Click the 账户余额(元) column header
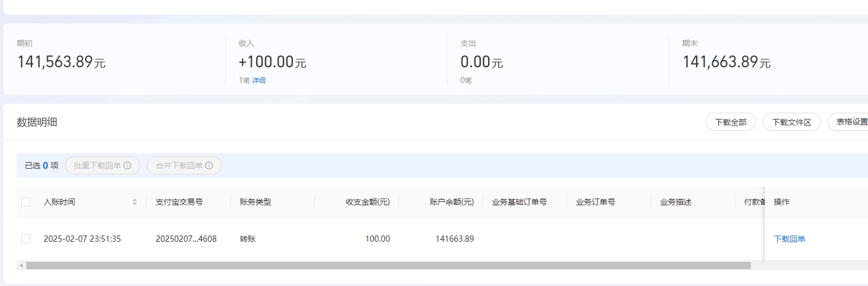 pos(452,202)
